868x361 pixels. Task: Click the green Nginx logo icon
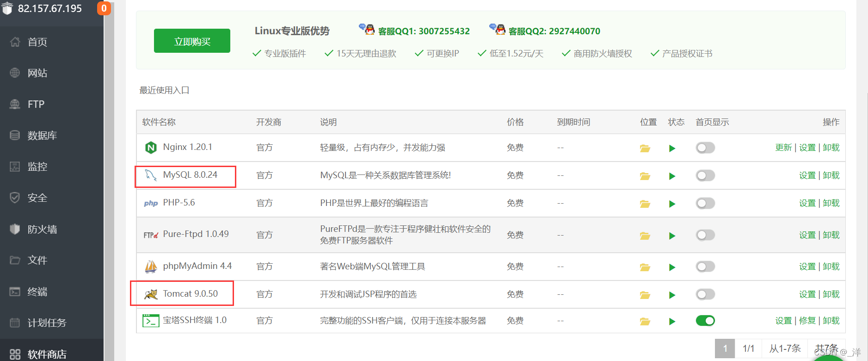coord(151,148)
